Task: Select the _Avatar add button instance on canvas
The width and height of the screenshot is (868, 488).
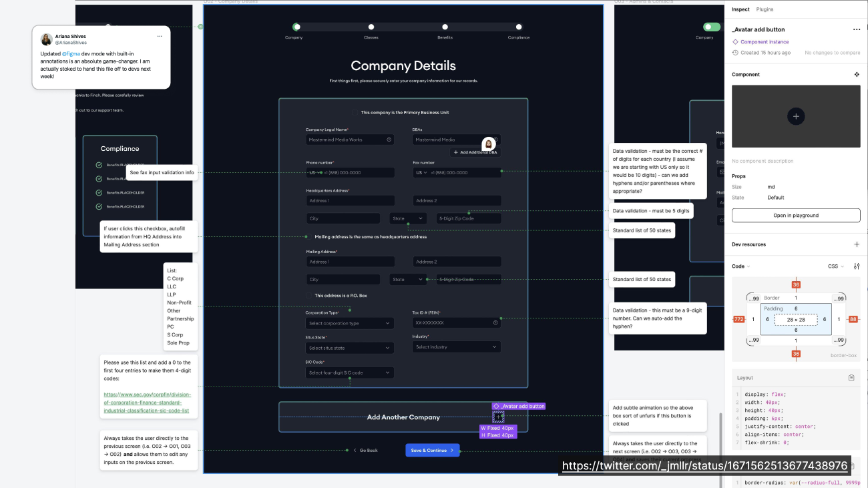Action: 498,417
